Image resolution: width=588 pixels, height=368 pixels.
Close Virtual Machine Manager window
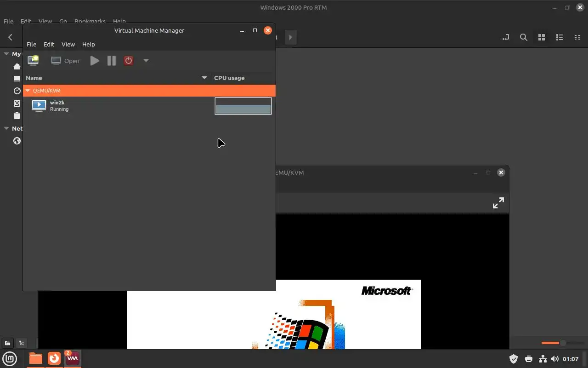267,30
